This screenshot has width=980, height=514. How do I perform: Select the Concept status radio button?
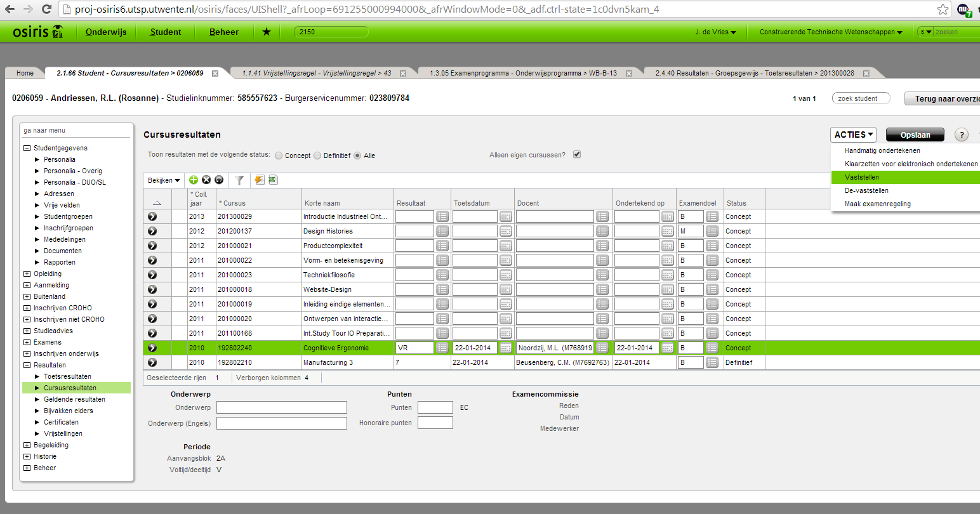pyautogui.click(x=279, y=155)
